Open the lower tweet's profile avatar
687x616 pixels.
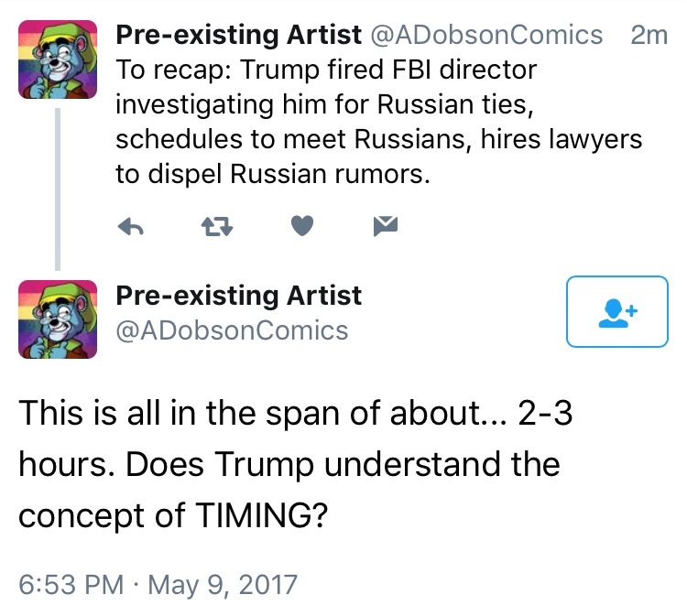(x=58, y=319)
